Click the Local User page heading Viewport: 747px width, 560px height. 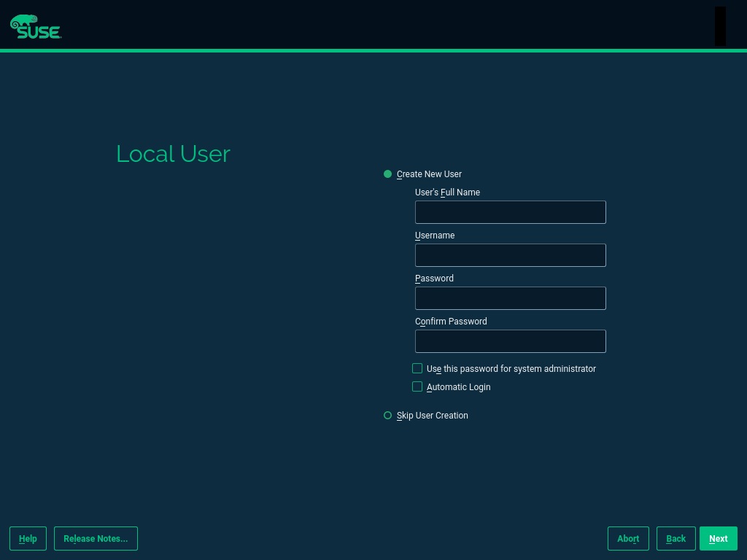[x=173, y=154]
